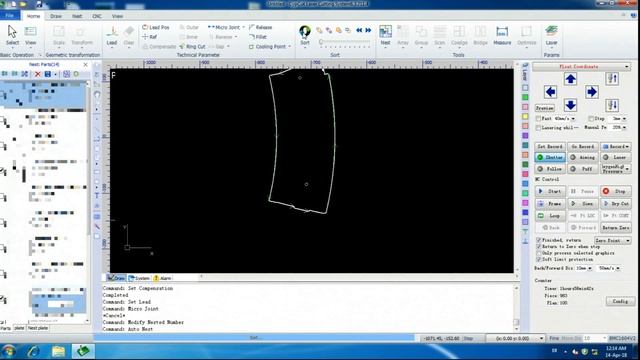This screenshot has width=640, height=360.
Task: Open the Alarm log tab
Action: pos(163,278)
